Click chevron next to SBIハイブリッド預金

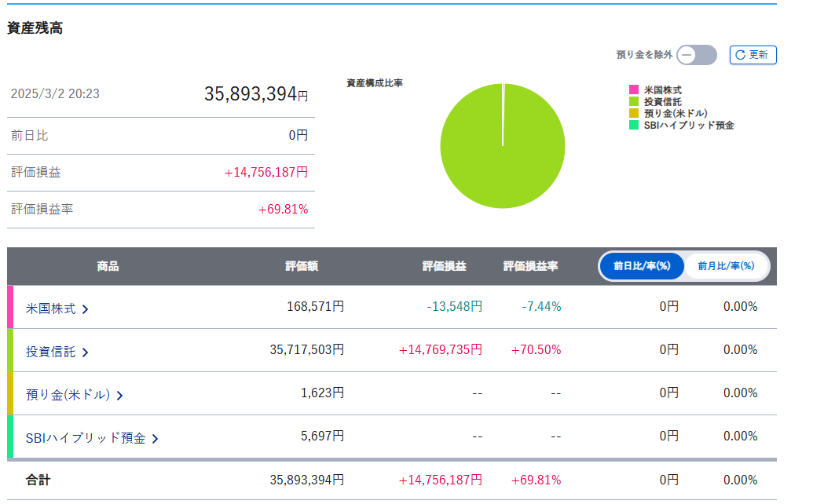(156, 439)
